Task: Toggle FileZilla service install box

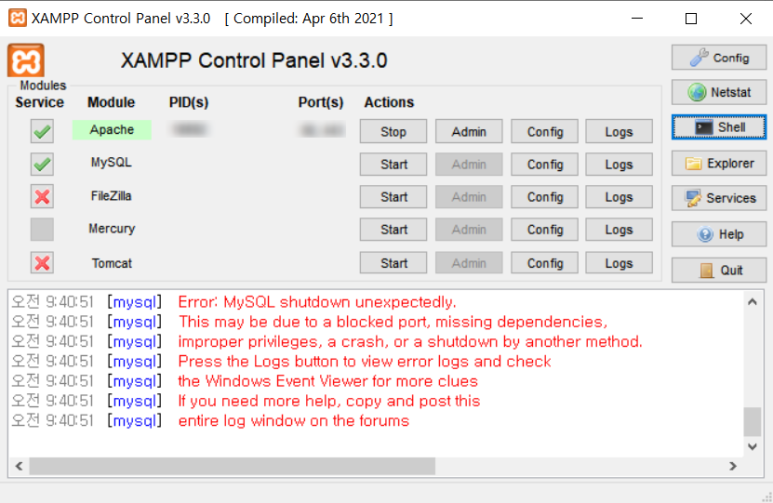Action: coord(42,197)
